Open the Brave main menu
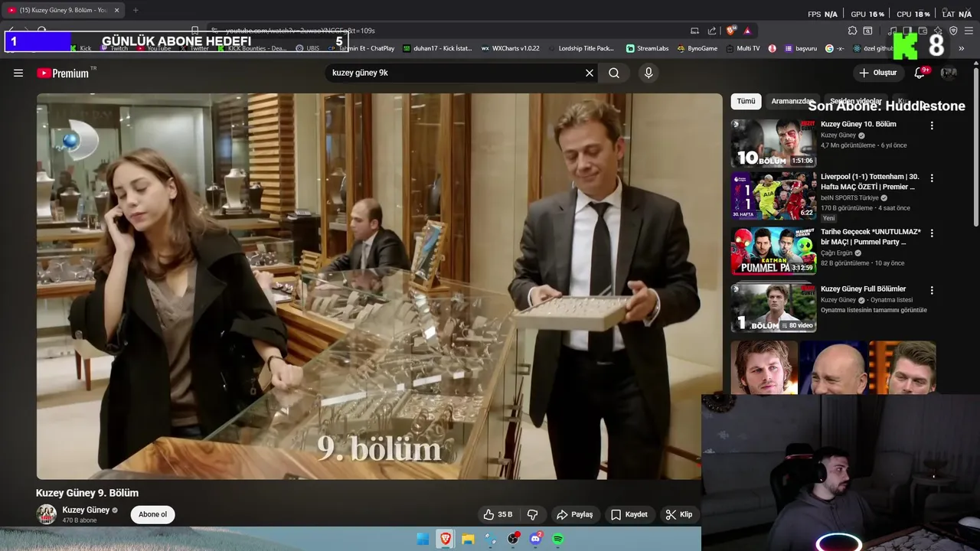Image resolution: width=980 pixels, height=551 pixels. coord(969,31)
